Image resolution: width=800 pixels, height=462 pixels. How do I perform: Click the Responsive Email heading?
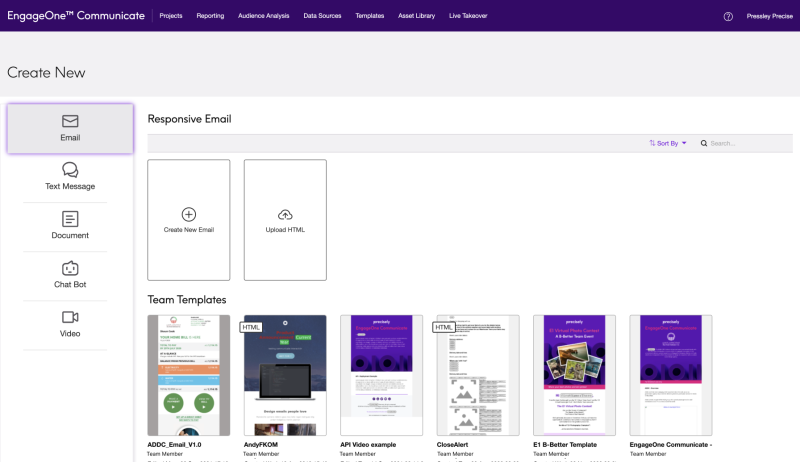point(189,119)
